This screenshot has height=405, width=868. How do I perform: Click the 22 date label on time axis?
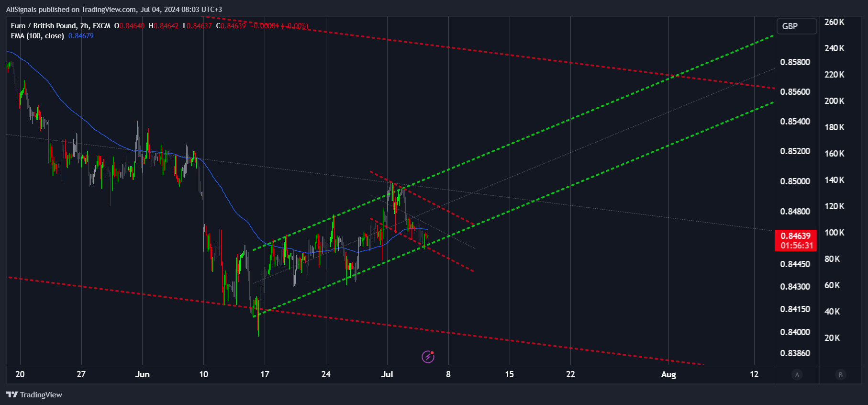570,374
